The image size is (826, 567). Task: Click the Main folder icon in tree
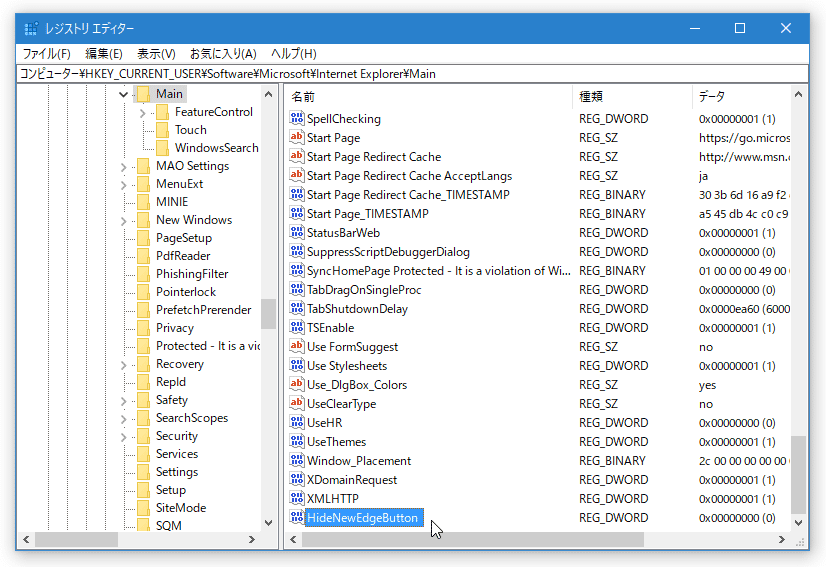click(x=143, y=94)
